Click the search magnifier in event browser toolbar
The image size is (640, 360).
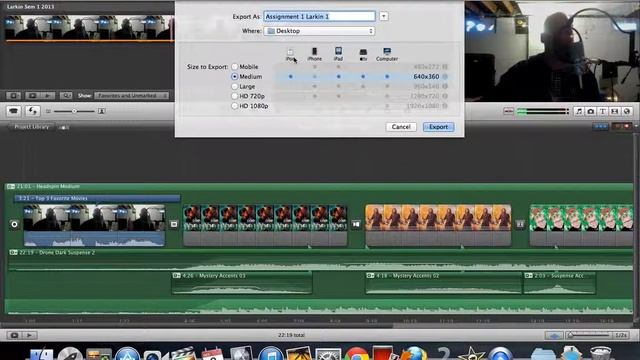coord(65,96)
